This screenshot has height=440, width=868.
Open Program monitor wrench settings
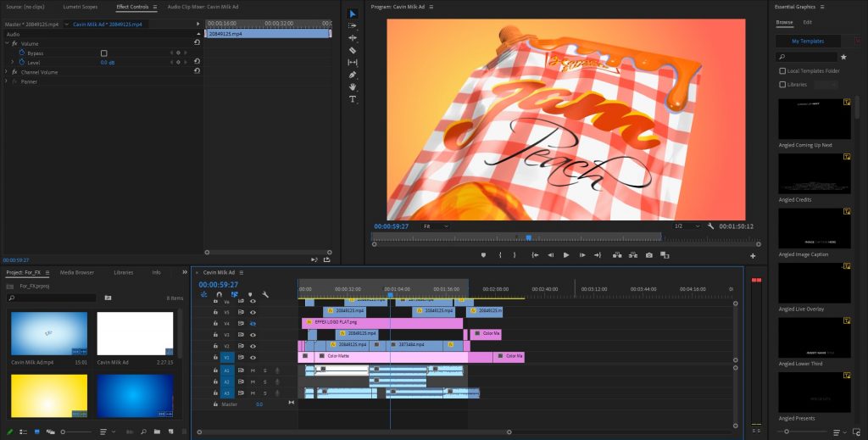[x=711, y=226]
